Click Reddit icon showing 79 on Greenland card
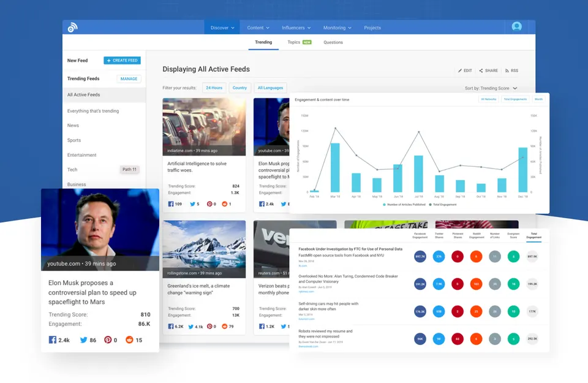This screenshot has width=588, height=383. 225,327
